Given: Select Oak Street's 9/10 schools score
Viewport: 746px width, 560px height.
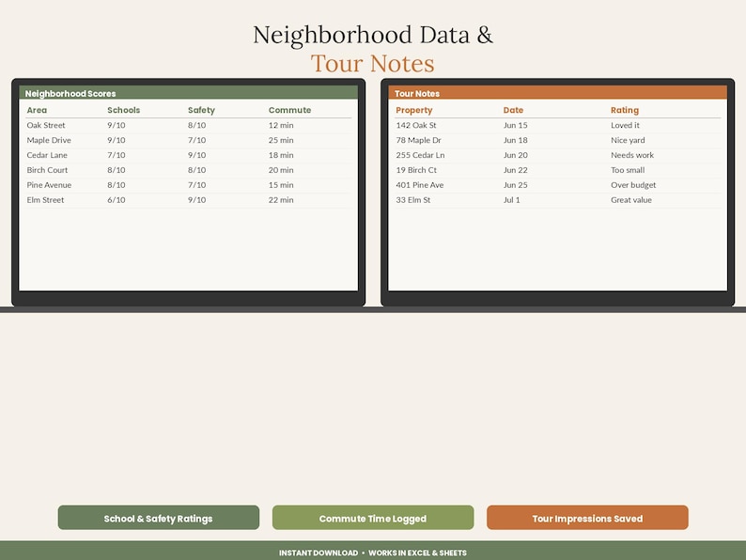Looking at the screenshot, I should [x=117, y=125].
